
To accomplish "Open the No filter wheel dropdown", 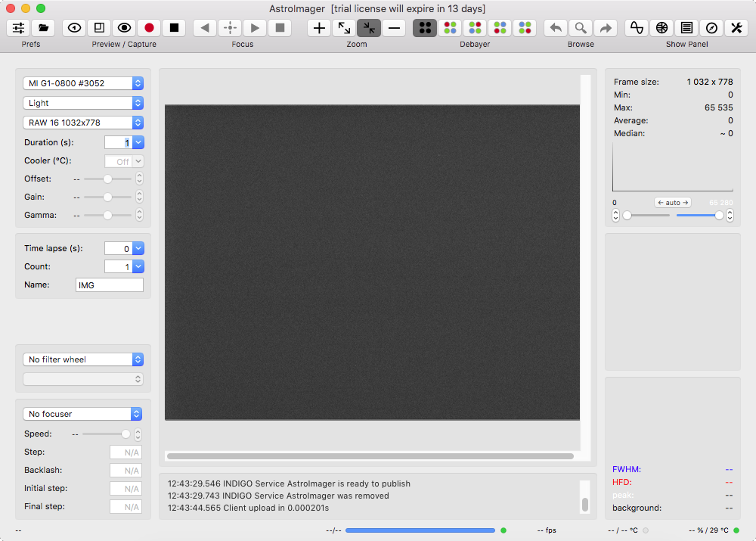I will coord(83,359).
